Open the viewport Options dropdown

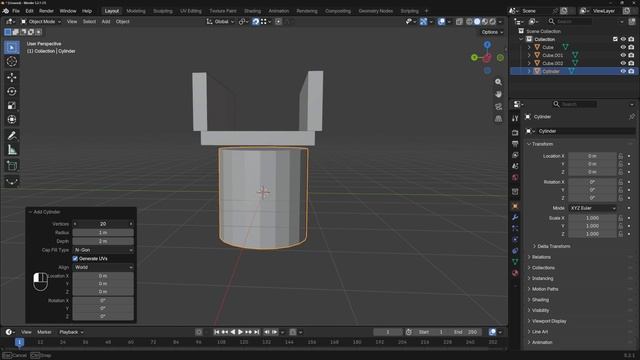[492, 32]
